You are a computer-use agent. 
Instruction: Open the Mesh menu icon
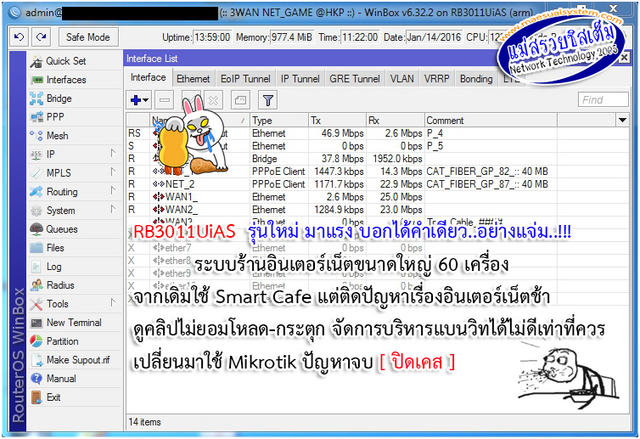coord(36,136)
